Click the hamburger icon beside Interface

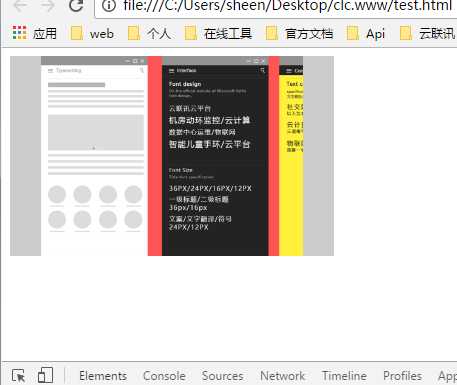(x=172, y=70)
